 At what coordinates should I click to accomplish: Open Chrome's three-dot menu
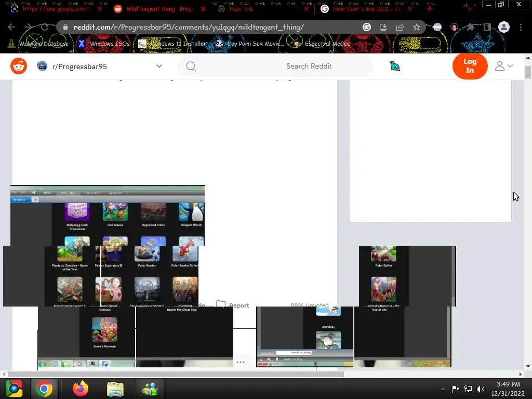click(521, 27)
